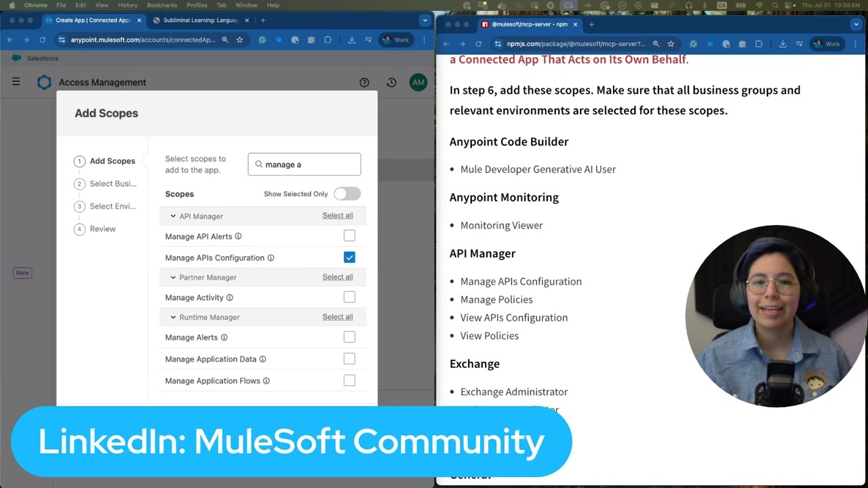Click the scope search field containing "manage a"
This screenshot has height=488, width=868.
pyautogui.click(x=304, y=164)
